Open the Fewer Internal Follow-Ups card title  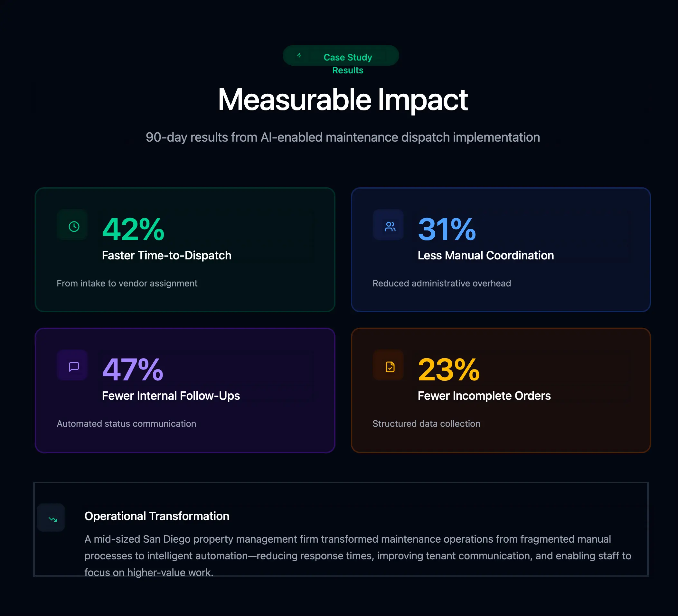171,396
